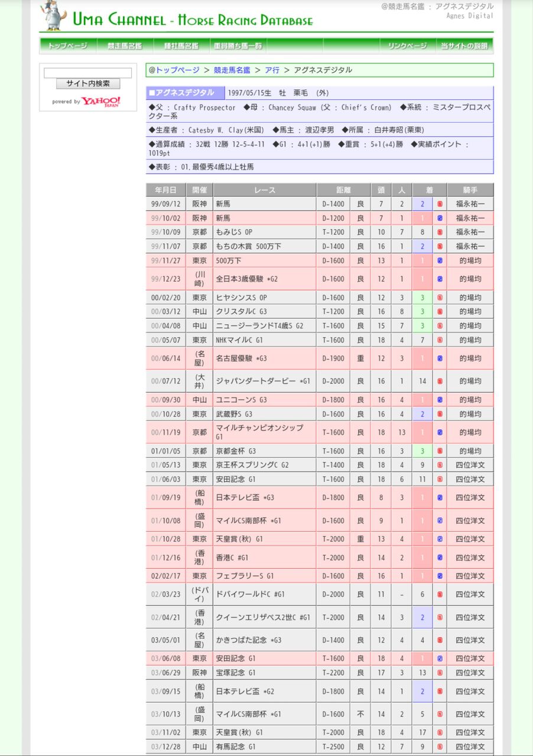
Task: Click the blue icon in the 全日本3歳優駿 row
Action: [x=440, y=279]
